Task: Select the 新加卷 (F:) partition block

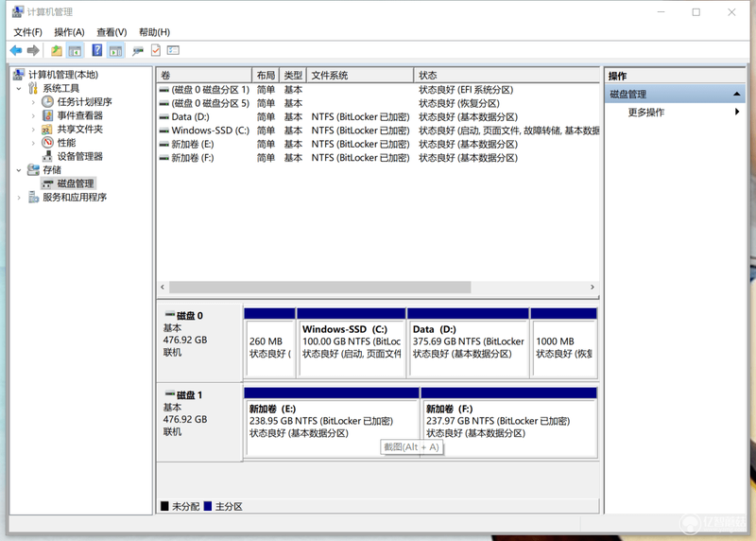Action: 509,422
